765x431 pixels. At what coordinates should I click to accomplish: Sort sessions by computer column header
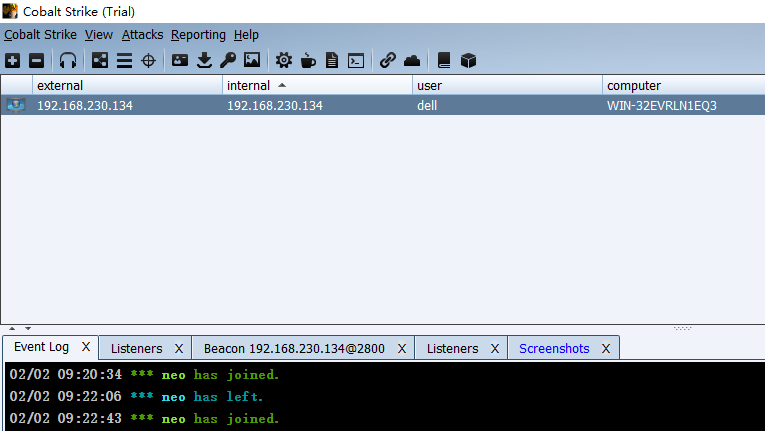[x=684, y=85]
